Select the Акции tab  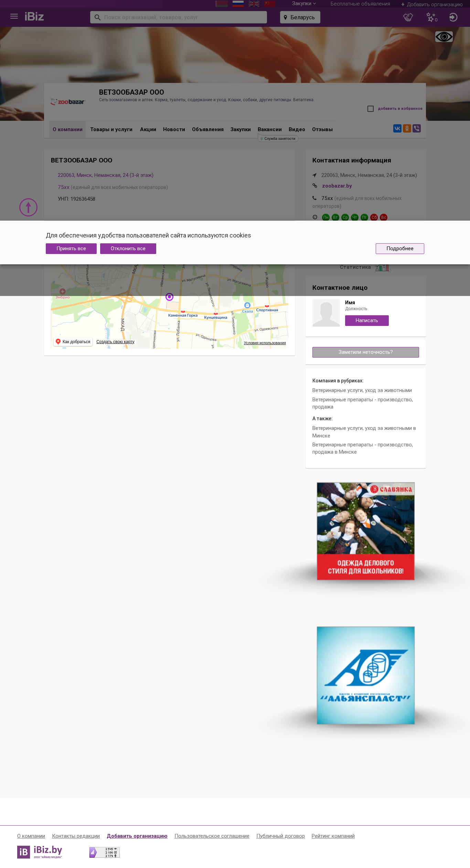click(x=148, y=129)
